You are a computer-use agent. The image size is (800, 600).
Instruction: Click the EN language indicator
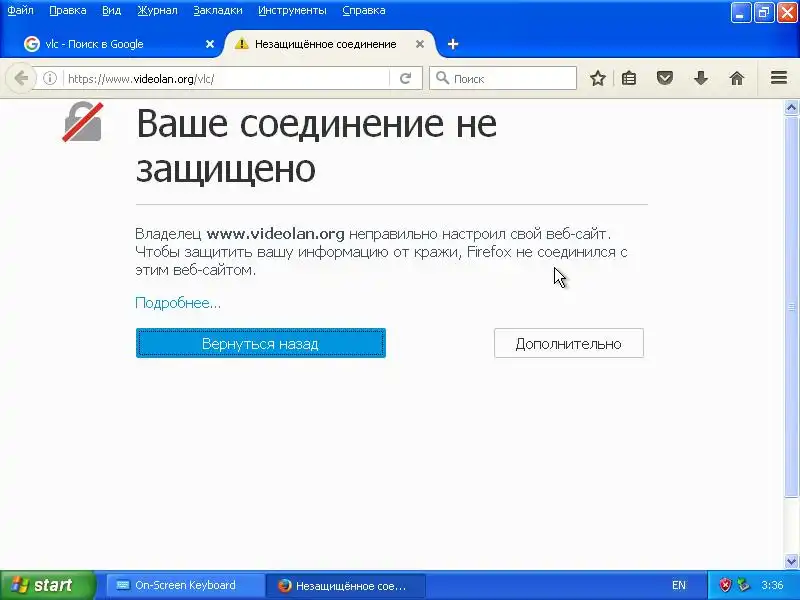679,585
